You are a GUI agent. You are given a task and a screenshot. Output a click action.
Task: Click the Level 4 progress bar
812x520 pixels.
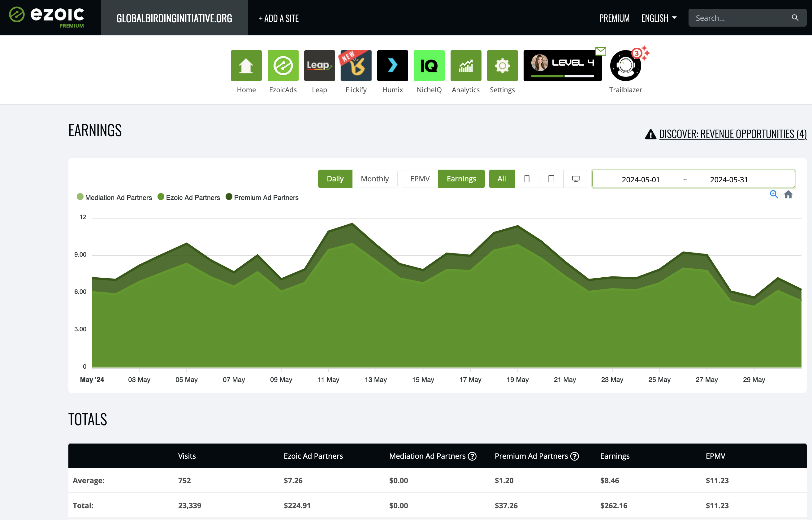click(x=562, y=76)
